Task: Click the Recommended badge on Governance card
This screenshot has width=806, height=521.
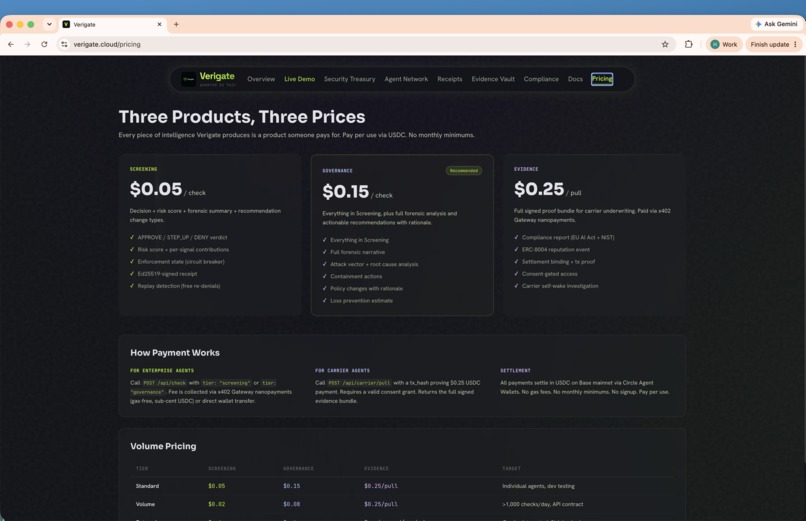Action: point(464,171)
